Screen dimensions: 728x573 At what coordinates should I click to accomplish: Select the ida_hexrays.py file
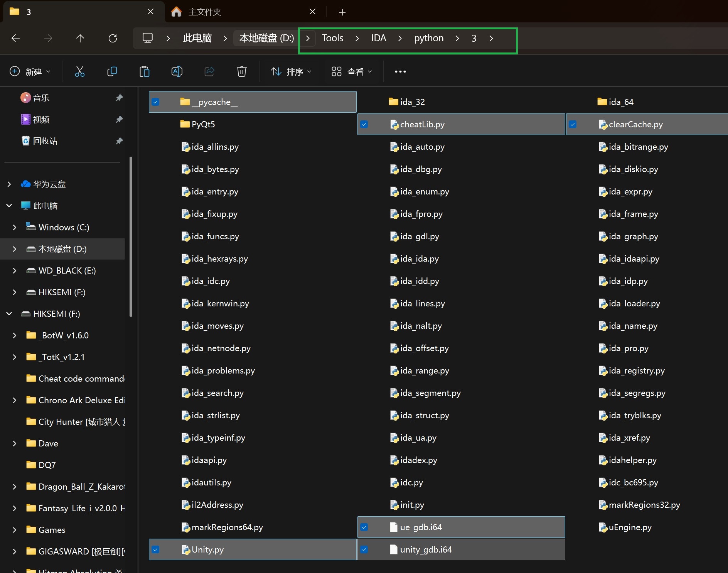coord(220,259)
